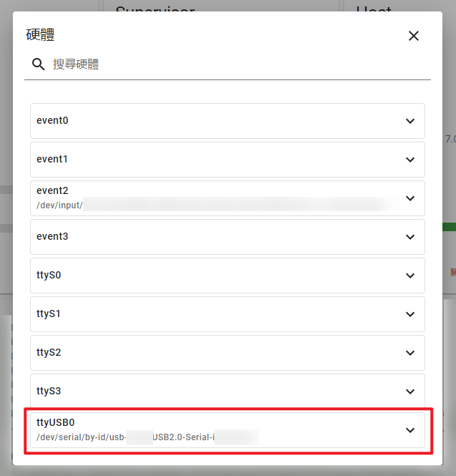The image size is (456, 476).
Task: Expand event1 using its chevron arrow
Action: 410,160
